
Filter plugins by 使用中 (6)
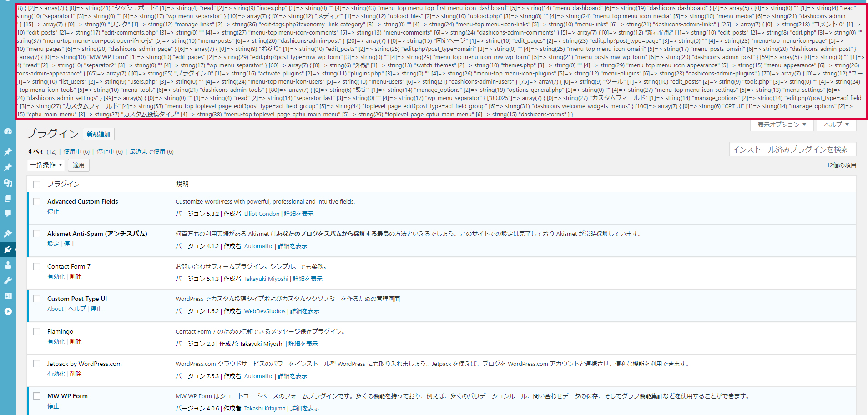[76, 151]
